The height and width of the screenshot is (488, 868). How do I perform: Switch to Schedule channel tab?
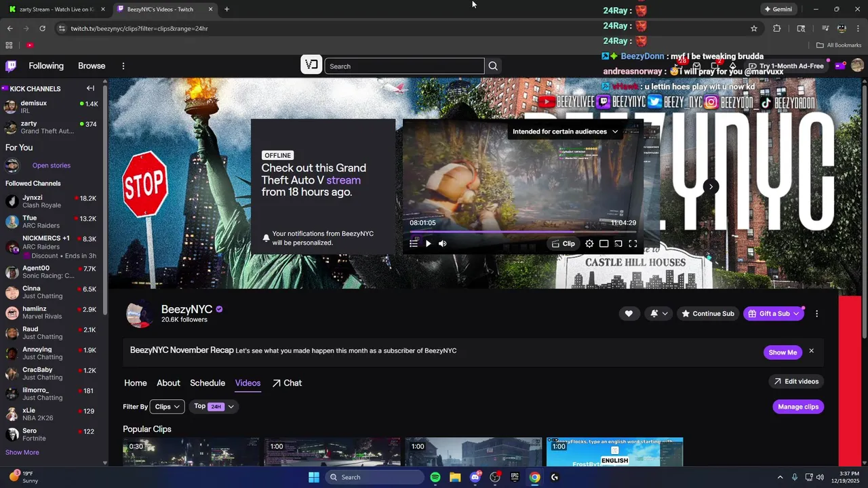(x=208, y=383)
